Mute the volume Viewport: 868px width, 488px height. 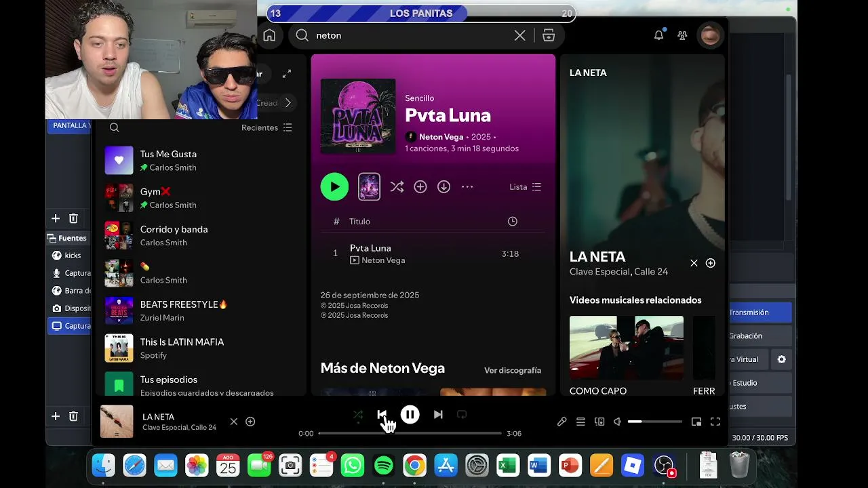[617, 422]
